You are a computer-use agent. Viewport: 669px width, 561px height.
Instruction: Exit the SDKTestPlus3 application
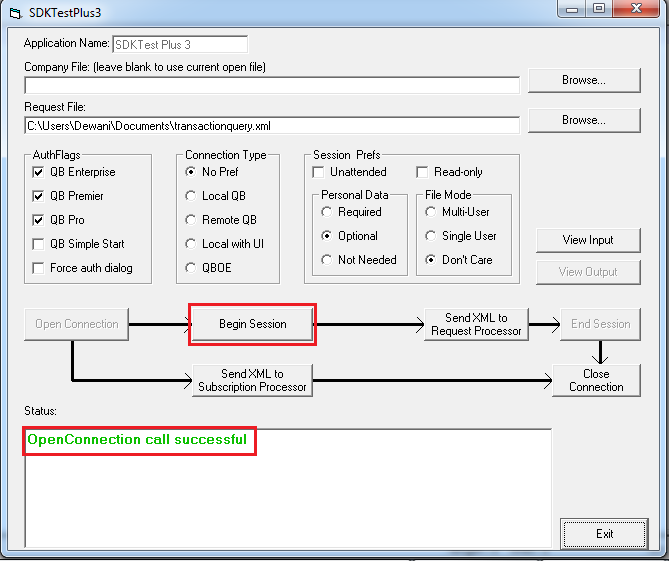604,534
